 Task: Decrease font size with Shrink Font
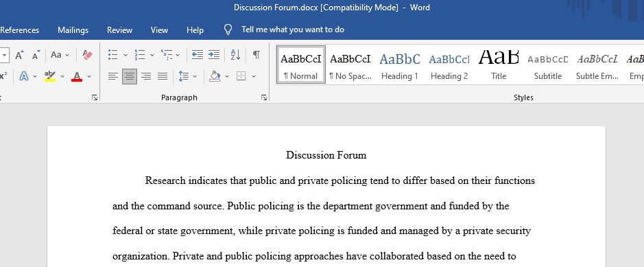pyautogui.click(x=36, y=55)
